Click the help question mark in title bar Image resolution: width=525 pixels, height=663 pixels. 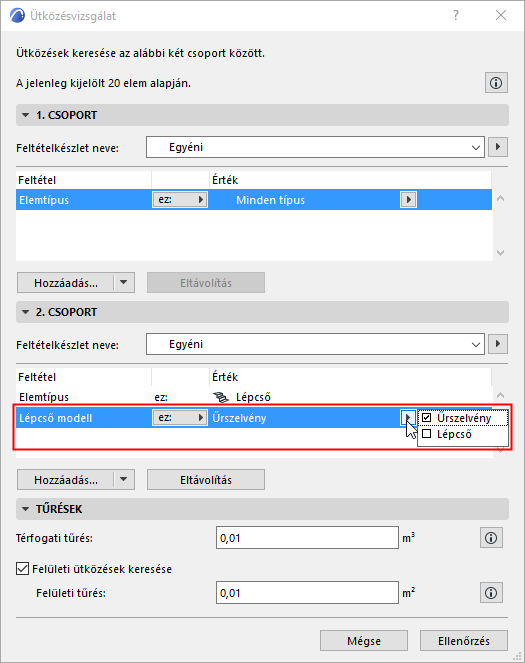[456, 16]
